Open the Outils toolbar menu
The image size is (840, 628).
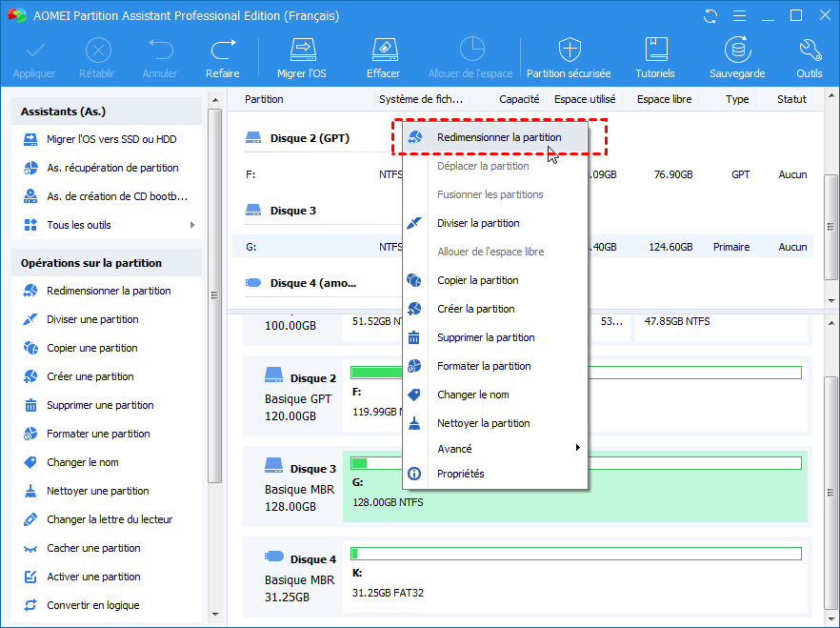[x=809, y=58]
